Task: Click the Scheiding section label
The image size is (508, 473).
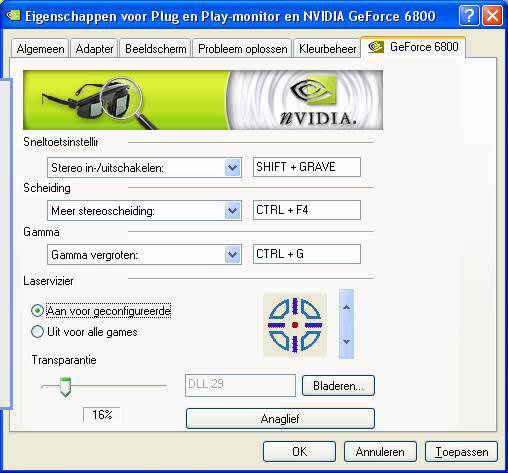Action: pos(47,188)
